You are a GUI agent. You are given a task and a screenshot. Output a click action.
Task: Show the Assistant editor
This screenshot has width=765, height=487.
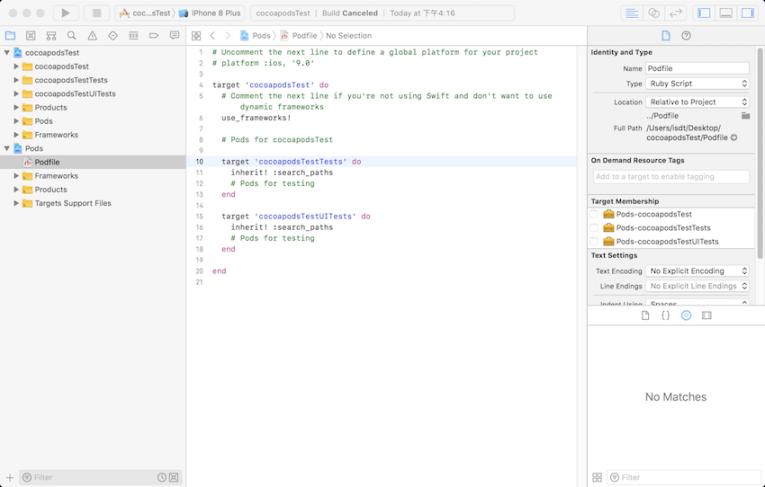pos(654,13)
